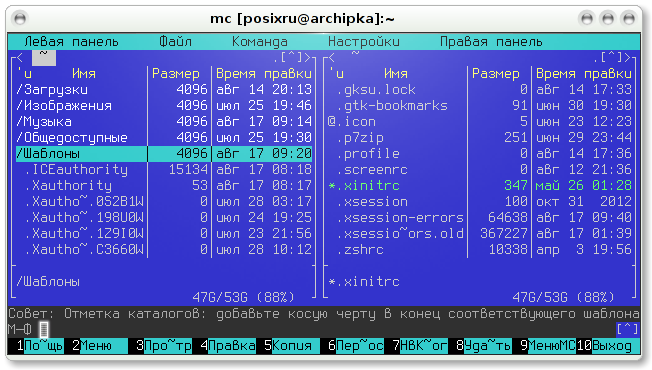This screenshot has width=652, height=370.
Task: Open the Файл menu
Action: tap(175, 42)
